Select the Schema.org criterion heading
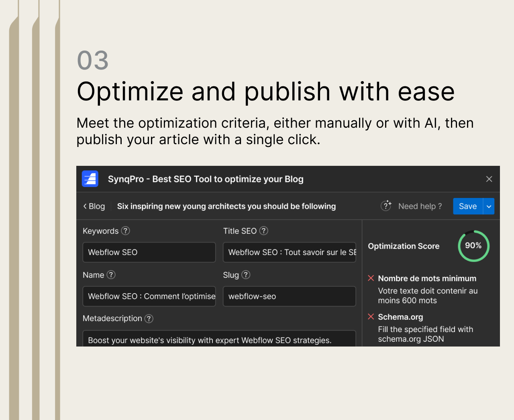This screenshot has width=514, height=420. 400,317
